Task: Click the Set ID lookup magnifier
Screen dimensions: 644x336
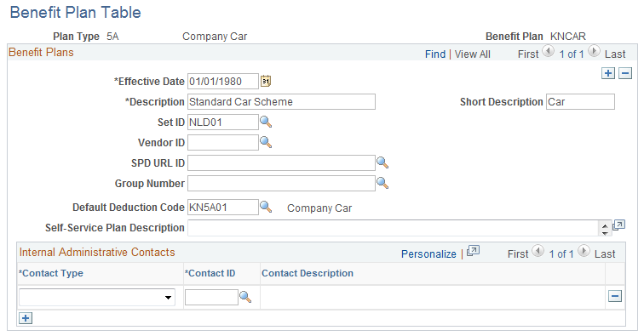Action: pyautogui.click(x=266, y=122)
